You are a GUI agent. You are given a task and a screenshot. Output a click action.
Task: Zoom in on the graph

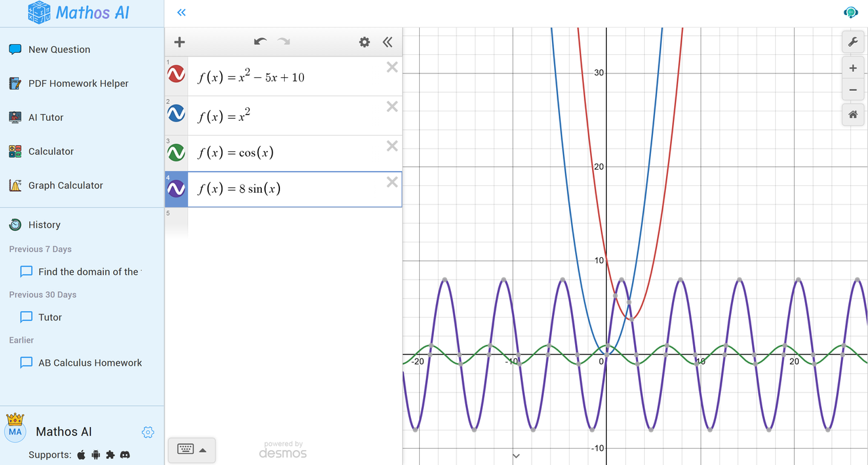852,68
